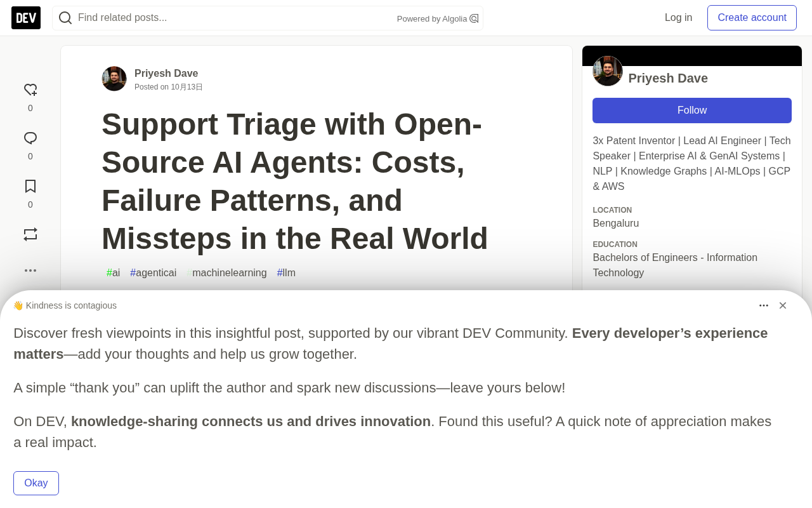The height and width of the screenshot is (508, 812).
Task: Select the Kindness is contagious label
Action: tap(65, 305)
